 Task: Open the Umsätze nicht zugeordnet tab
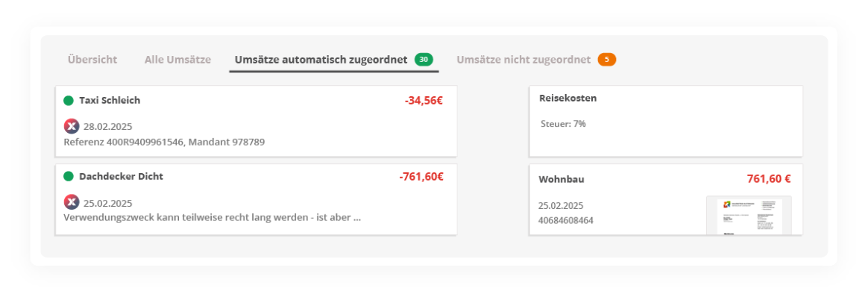(x=523, y=60)
